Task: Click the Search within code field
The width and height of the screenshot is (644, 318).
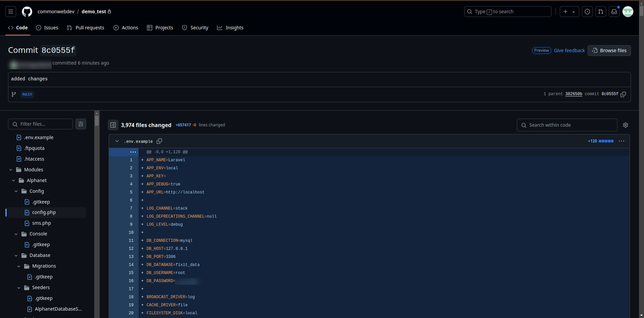Action: [x=567, y=125]
